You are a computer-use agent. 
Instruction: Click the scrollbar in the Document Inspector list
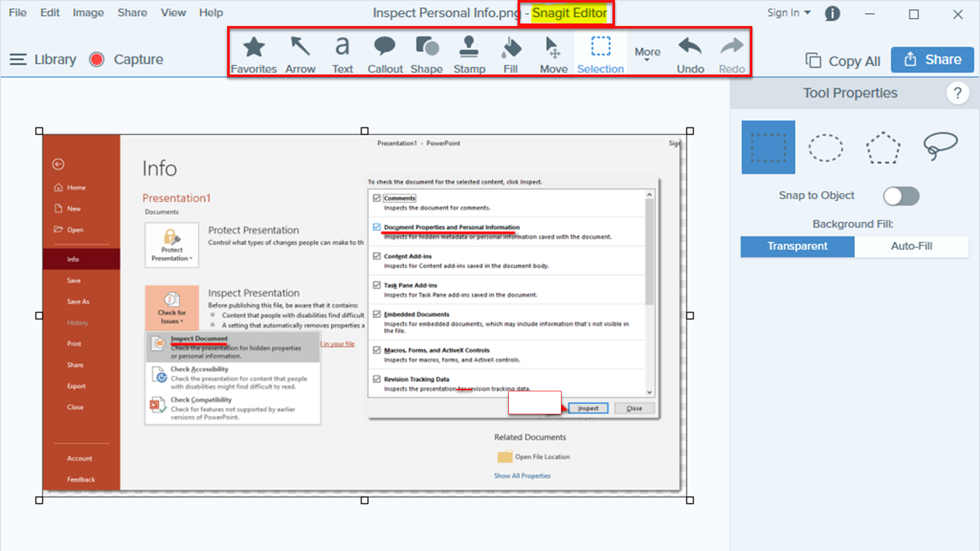coord(649,252)
